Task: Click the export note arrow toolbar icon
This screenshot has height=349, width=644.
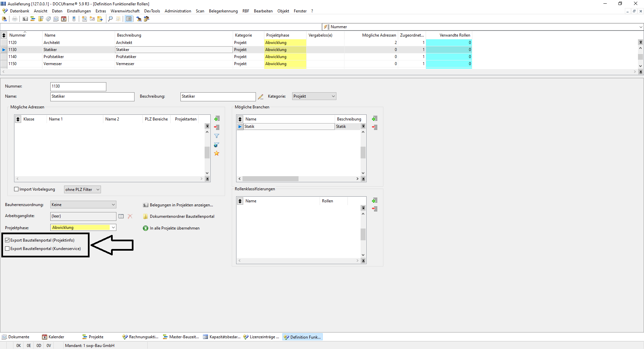Action: (x=100, y=19)
